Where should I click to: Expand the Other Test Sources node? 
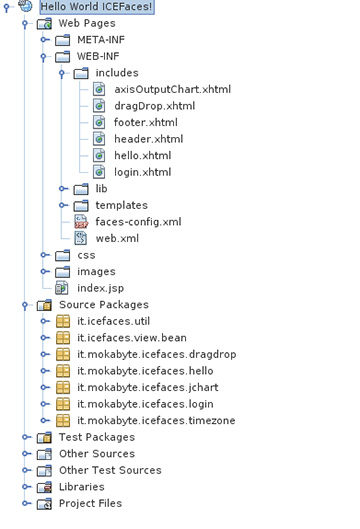pyautogui.click(x=26, y=470)
